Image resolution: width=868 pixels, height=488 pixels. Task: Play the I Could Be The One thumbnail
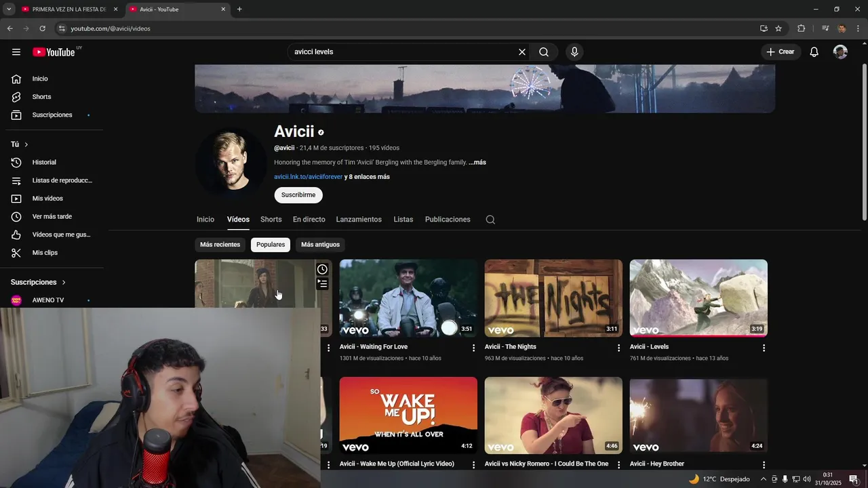pyautogui.click(x=553, y=415)
